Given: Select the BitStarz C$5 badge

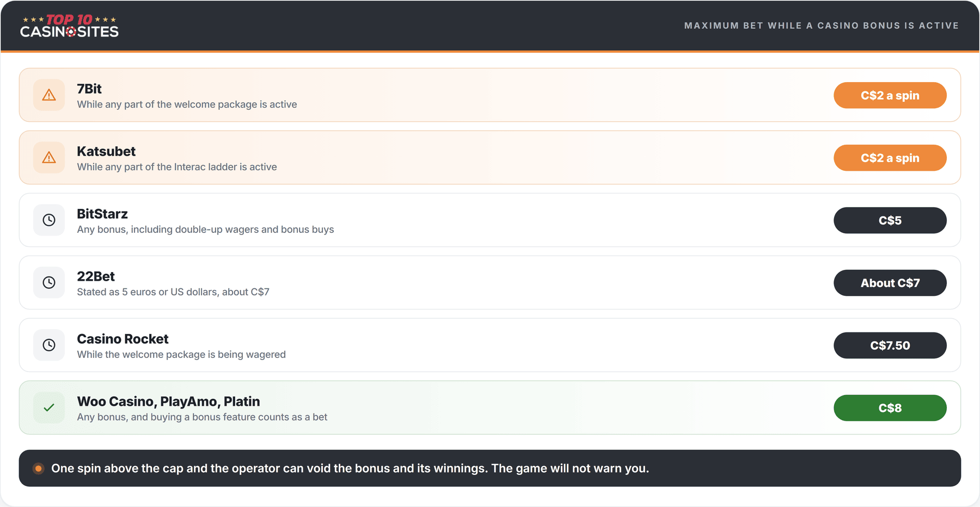Looking at the screenshot, I should [x=890, y=220].
